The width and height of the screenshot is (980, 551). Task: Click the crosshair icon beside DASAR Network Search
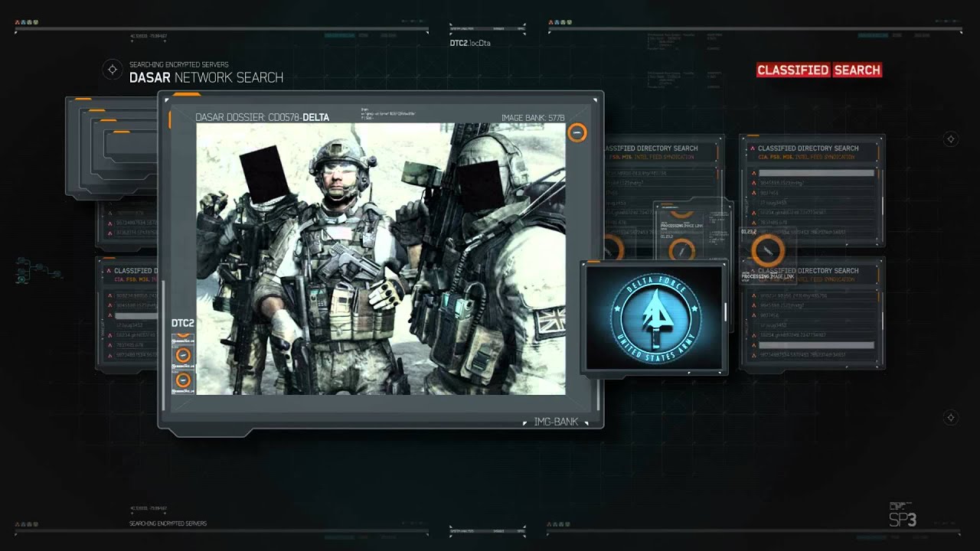[113, 70]
